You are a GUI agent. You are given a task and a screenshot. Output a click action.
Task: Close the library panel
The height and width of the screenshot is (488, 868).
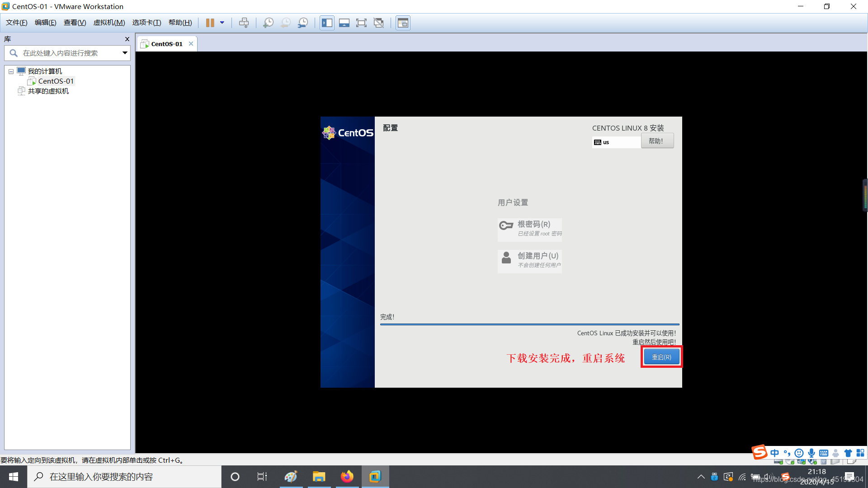coord(127,39)
